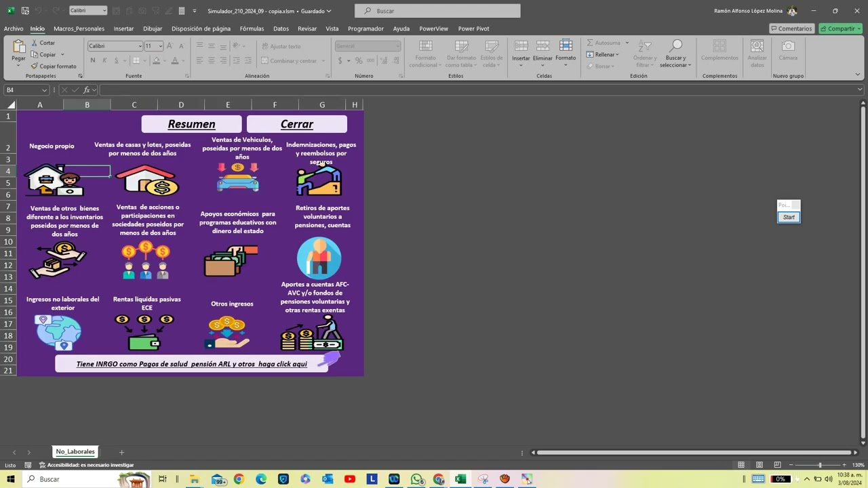The width and height of the screenshot is (868, 488).
Task: Click the Select All corner triangle
Action: [11, 105]
